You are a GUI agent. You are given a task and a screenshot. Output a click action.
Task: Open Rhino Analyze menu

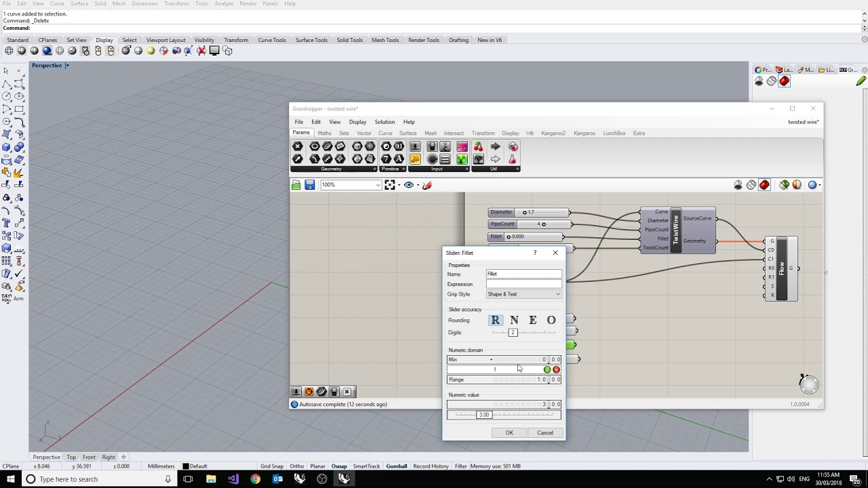tap(224, 3)
